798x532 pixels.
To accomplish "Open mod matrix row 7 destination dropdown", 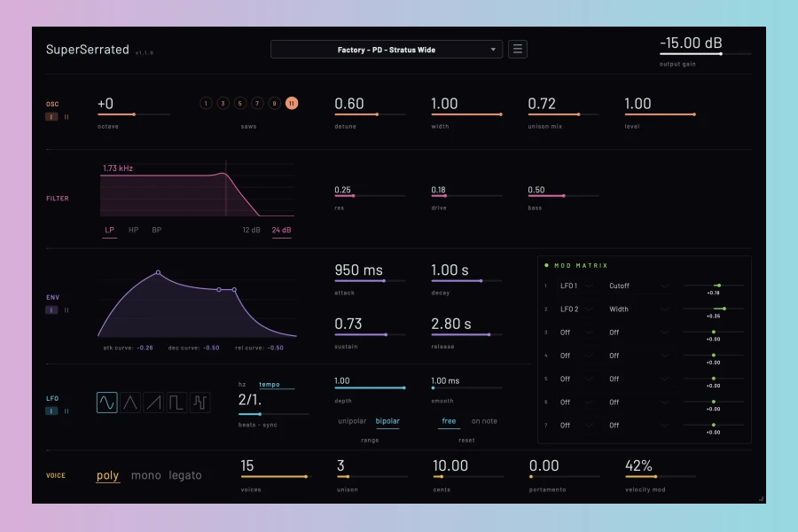I will click(x=638, y=426).
